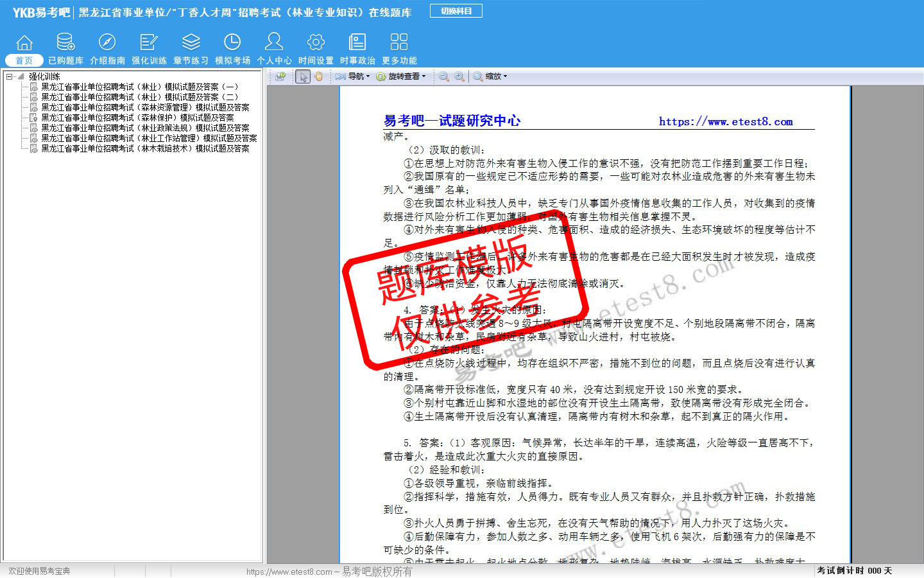Open the 旋转查看 rotate view dropdown
Image resolution: width=924 pixels, height=578 pixels.
tap(401, 76)
